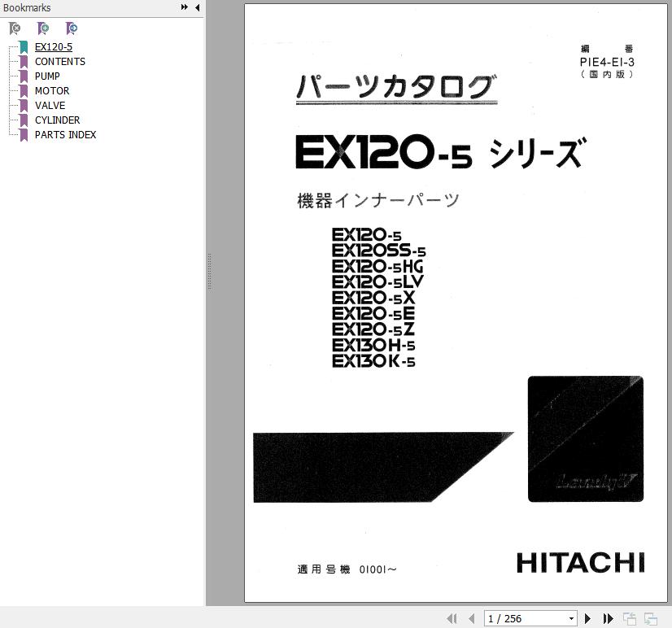Navigate to the VALVE bookmark

50,106
